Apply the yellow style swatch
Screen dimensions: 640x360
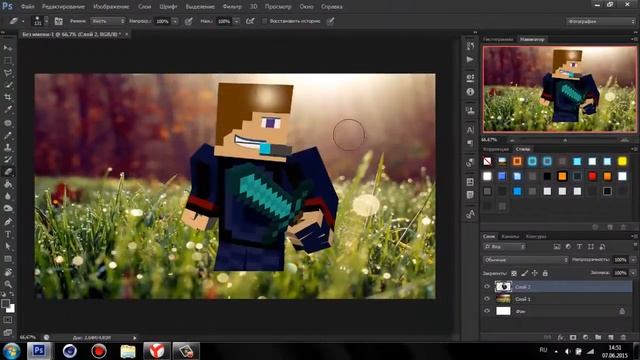pos(622,161)
